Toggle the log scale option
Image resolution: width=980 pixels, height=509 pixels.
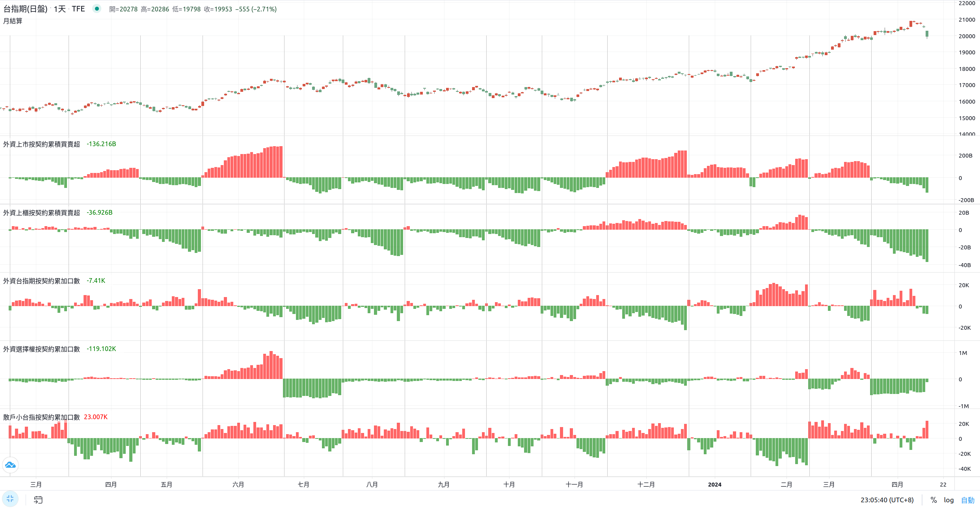point(948,500)
